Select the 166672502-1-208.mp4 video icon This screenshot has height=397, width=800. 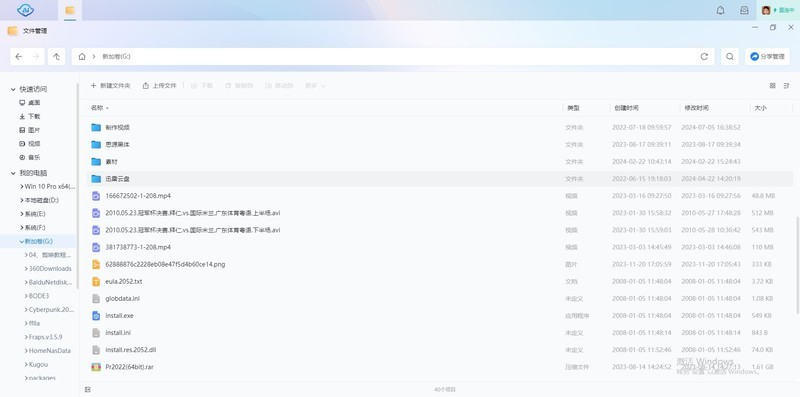pos(96,196)
